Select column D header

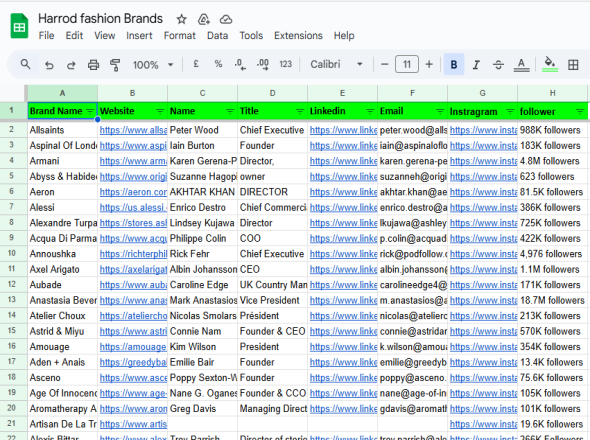coord(272,93)
